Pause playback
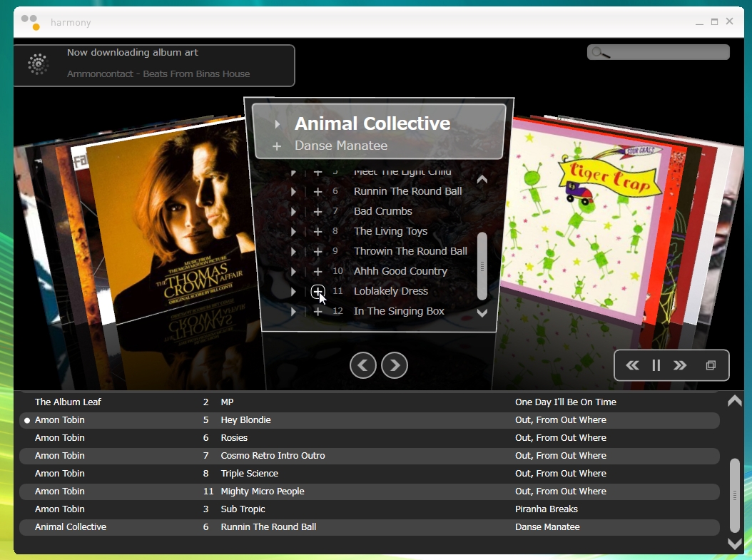The height and width of the screenshot is (560, 752). point(656,365)
